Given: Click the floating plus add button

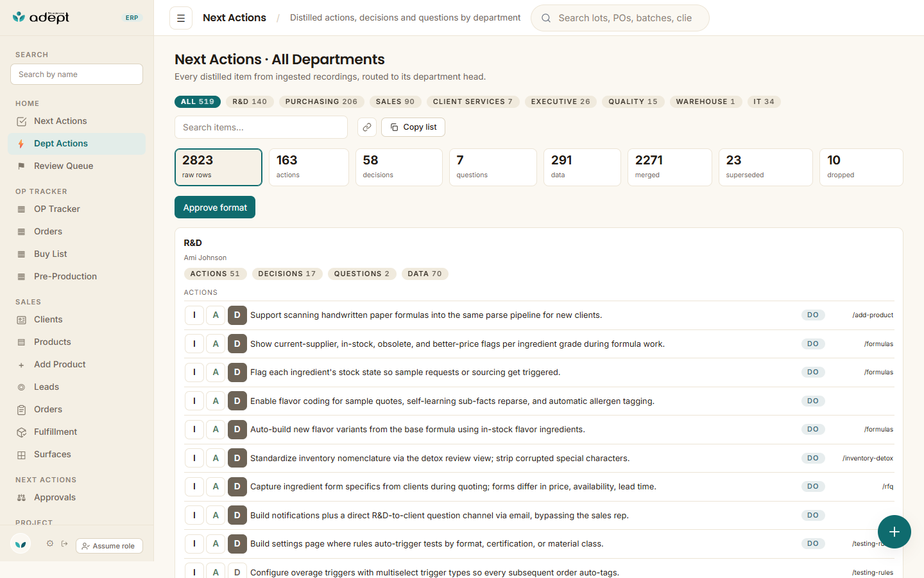Looking at the screenshot, I should pyautogui.click(x=894, y=532).
